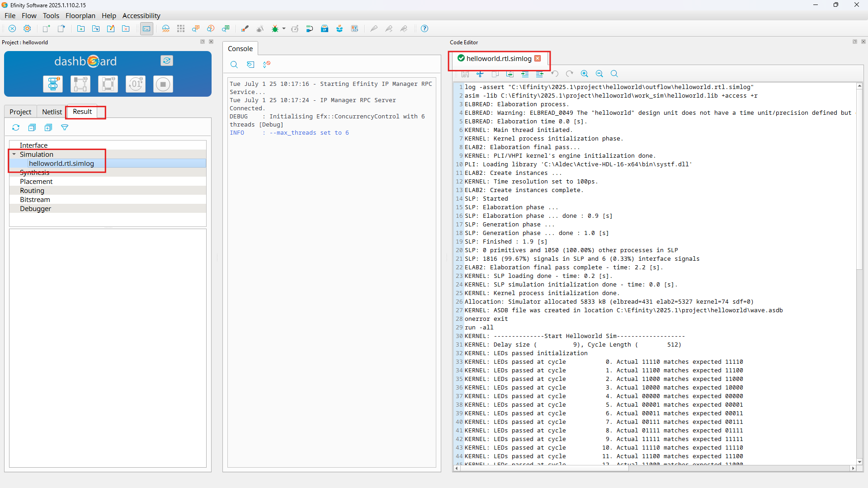Click the Expand All results icon
The height and width of the screenshot is (488, 868).
pyautogui.click(x=48, y=127)
